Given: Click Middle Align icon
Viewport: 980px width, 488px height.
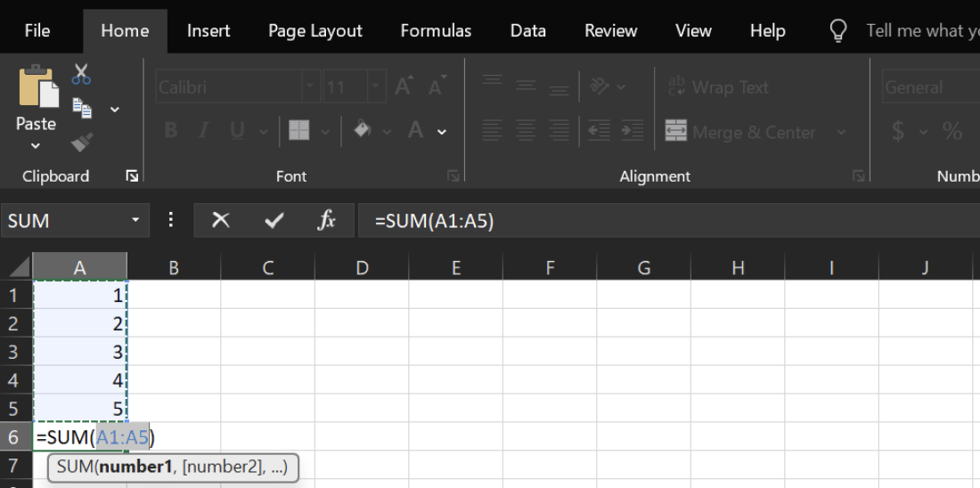Looking at the screenshot, I should [526, 86].
